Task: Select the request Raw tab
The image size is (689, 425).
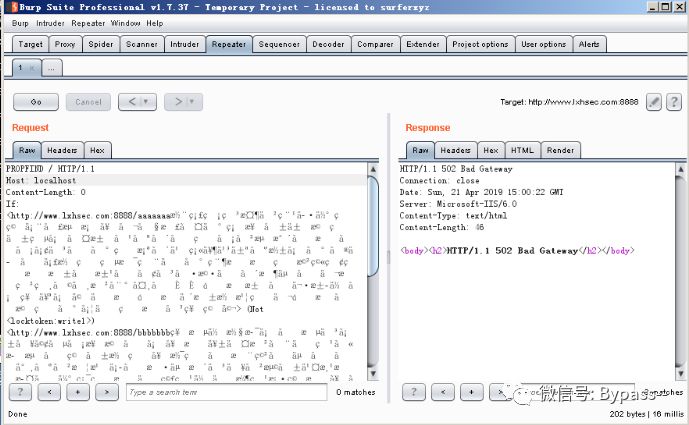Action: point(27,150)
